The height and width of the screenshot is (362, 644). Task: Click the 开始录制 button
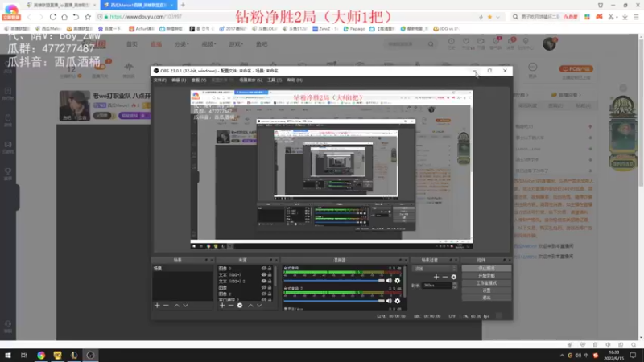487,275
